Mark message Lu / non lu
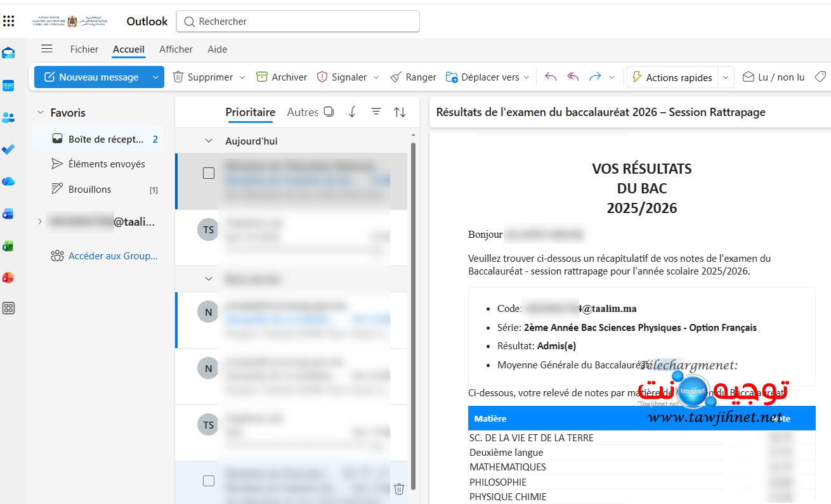This screenshot has width=831, height=504. tap(773, 77)
